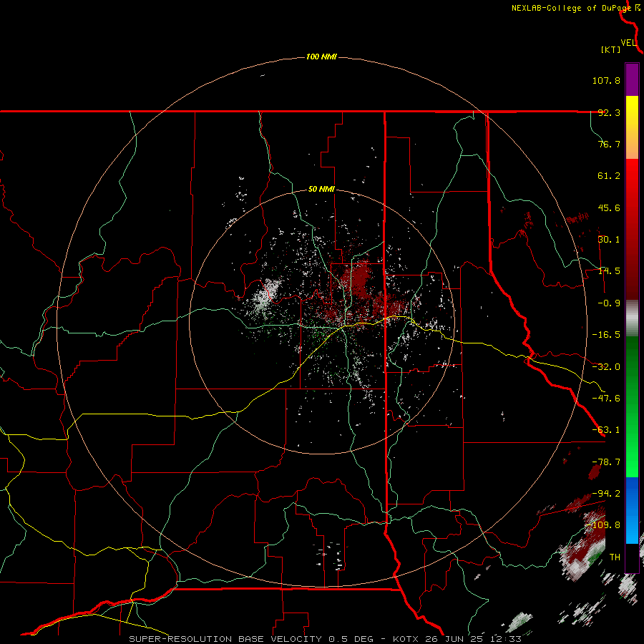Click the 61.2 velocity scale value
This screenshot has width=644, height=644.
[609, 176]
